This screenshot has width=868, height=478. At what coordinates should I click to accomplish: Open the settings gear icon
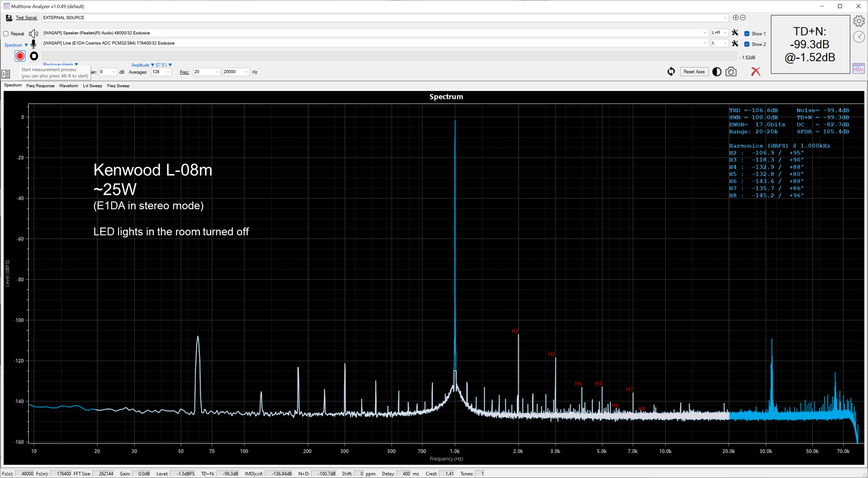[x=858, y=21]
